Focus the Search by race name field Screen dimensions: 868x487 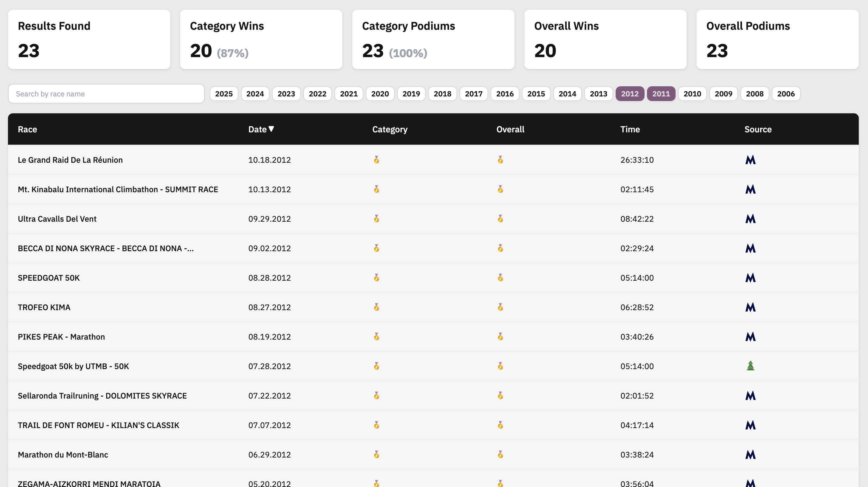[106, 94]
